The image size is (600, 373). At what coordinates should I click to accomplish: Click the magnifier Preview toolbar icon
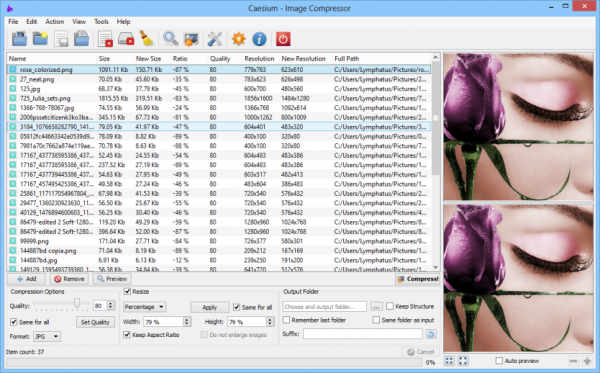[171, 39]
